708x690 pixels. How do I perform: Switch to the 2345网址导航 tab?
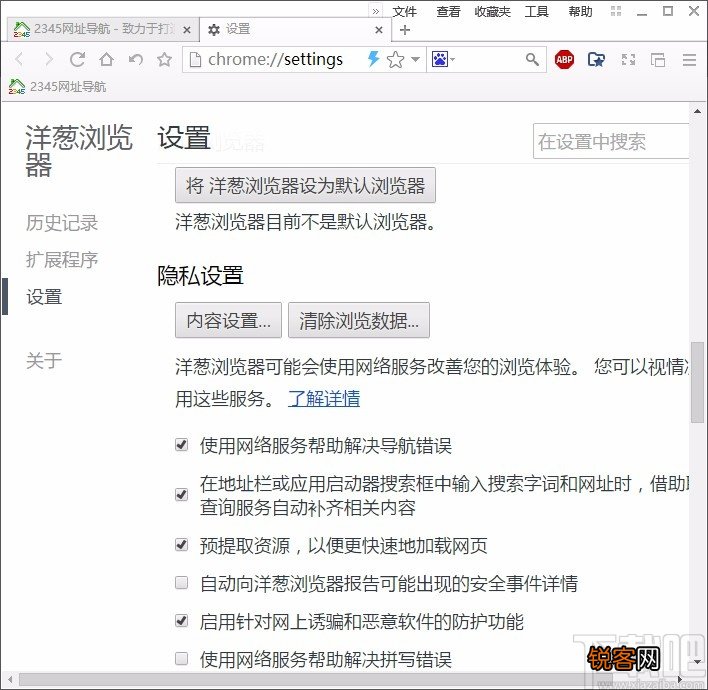pos(103,29)
